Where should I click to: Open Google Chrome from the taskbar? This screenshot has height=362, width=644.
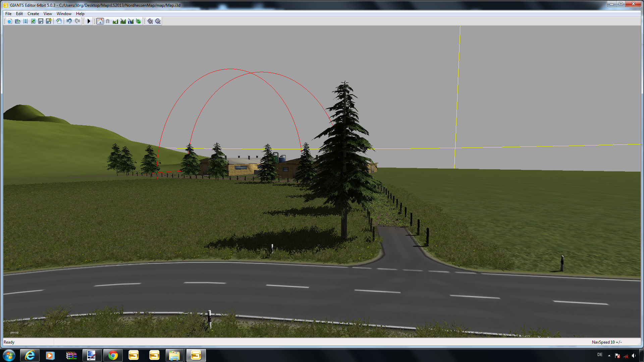113,355
